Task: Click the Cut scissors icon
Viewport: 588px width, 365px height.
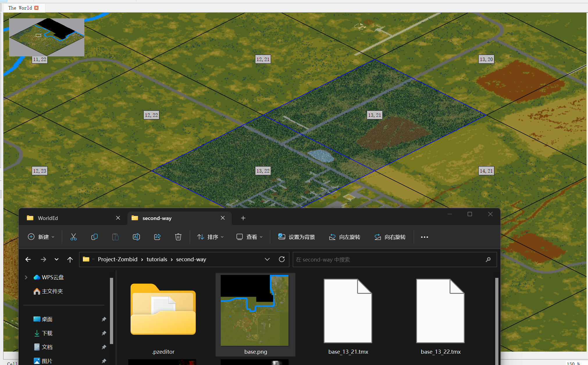Action: [74, 237]
